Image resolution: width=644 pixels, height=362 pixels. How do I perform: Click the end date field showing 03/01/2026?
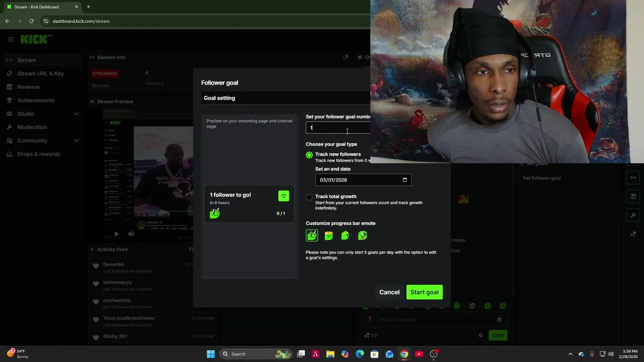(363, 180)
